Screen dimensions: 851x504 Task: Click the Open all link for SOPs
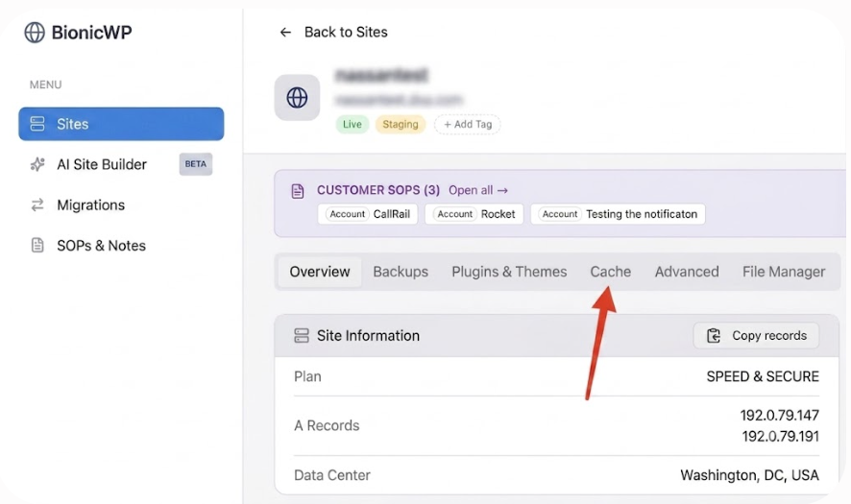[x=478, y=190]
